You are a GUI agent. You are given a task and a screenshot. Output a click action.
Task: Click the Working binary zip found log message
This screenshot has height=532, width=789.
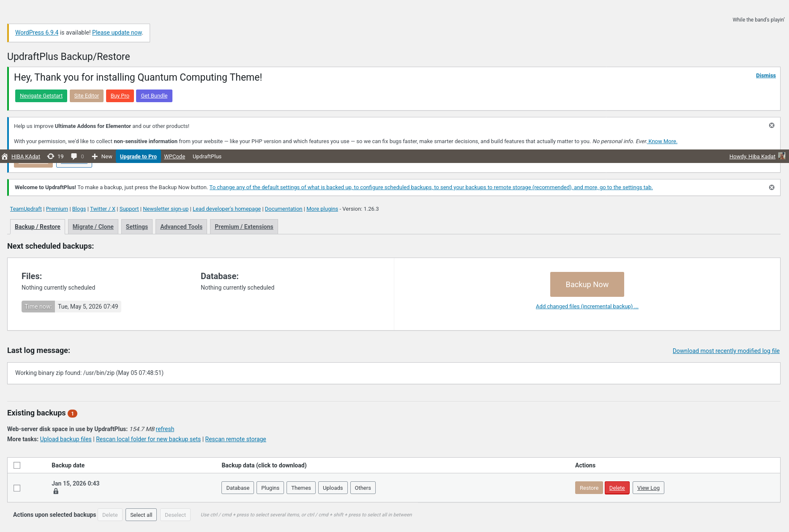coord(89,373)
